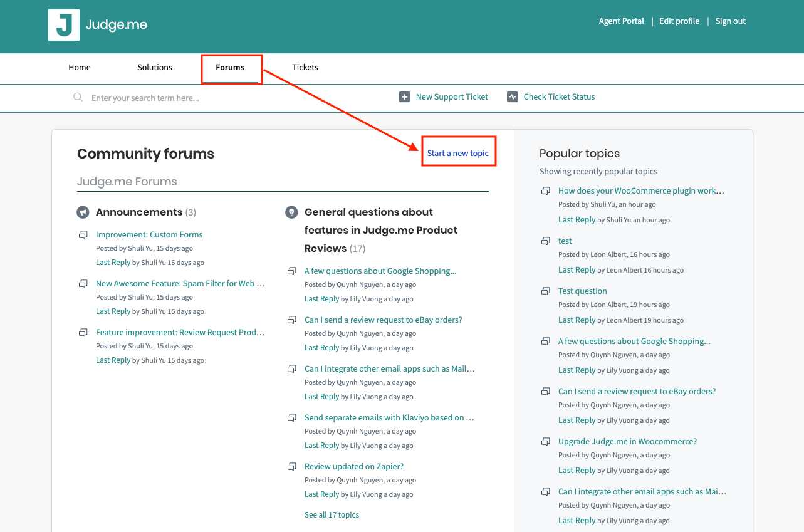Open Upgrade Judge.me in Woocommerce? topic

627,442
